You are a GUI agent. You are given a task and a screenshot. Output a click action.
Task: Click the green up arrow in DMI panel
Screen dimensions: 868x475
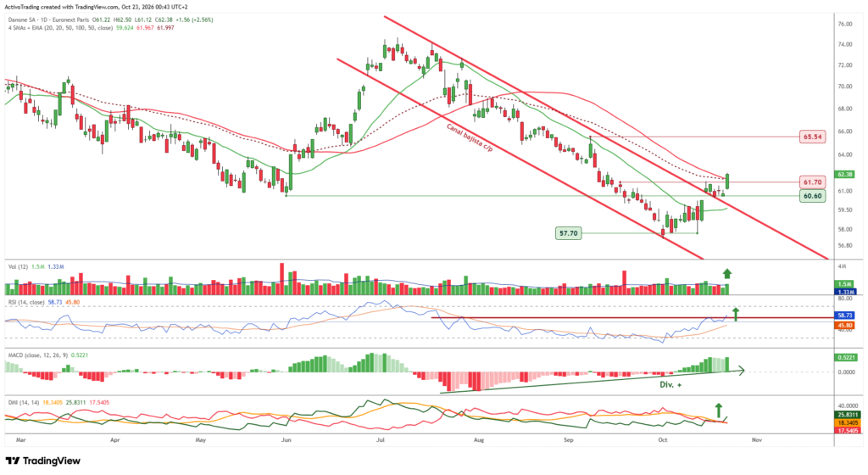(719, 411)
